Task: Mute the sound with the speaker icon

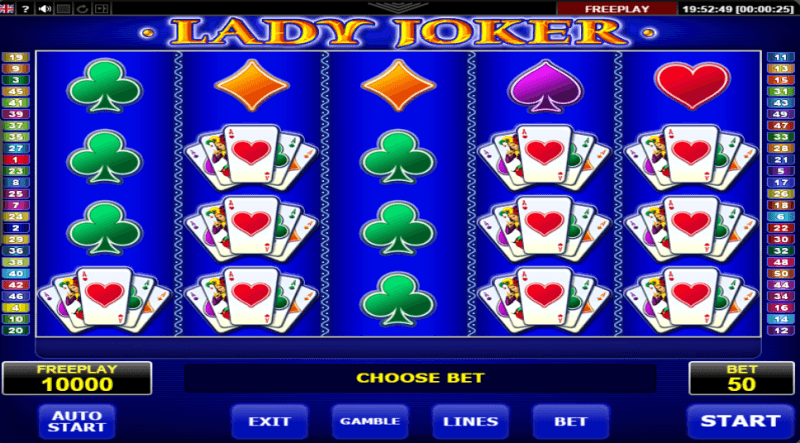Action: pos(45,8)
